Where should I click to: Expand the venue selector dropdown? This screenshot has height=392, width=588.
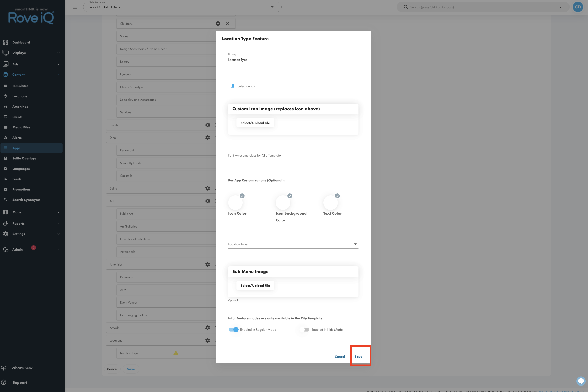(x=272, y=7)
